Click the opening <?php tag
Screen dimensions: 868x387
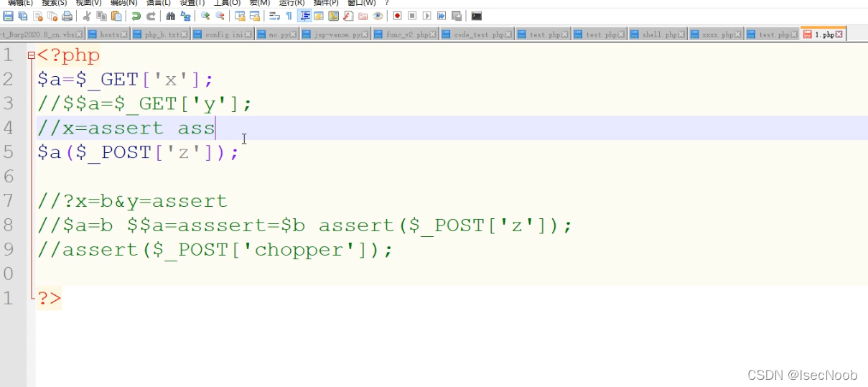[x=69, y=55]
